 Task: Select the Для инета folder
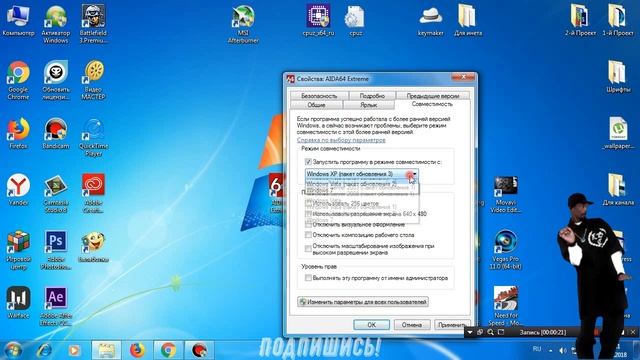point(468,21)
